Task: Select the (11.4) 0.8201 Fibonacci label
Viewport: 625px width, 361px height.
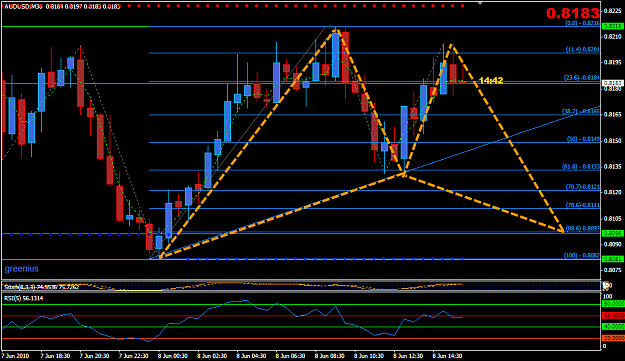Action: click(x=583, y=50)
